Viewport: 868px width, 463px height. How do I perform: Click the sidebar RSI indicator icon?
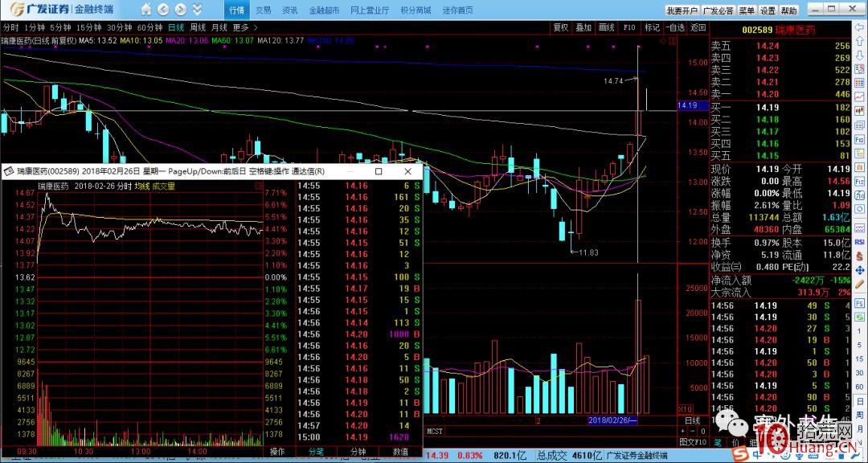click(860, 242)
